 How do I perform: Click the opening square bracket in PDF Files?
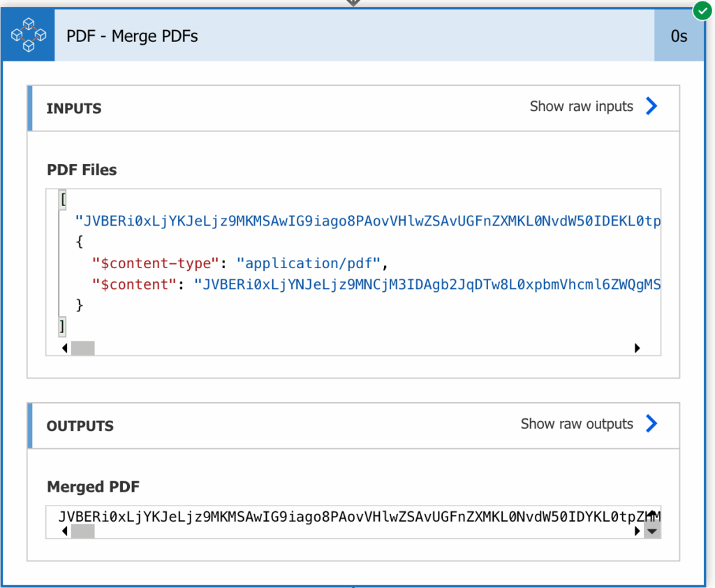coord(63,200)
